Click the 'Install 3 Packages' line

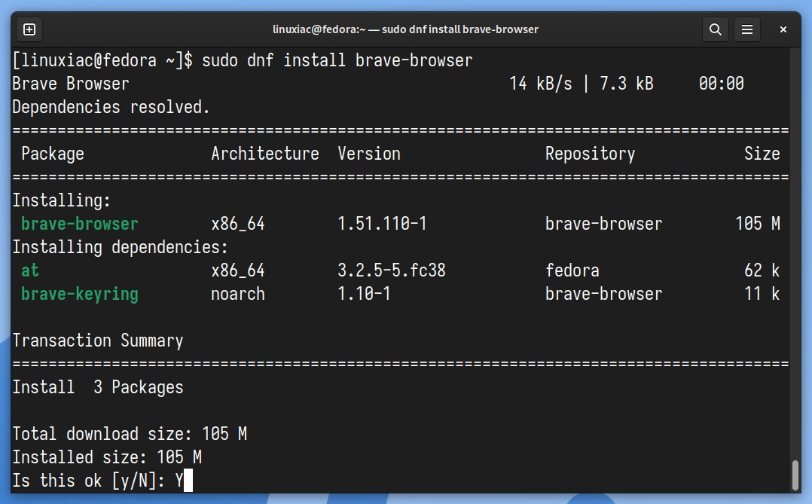pyautogui.click(x=98, y=387)
